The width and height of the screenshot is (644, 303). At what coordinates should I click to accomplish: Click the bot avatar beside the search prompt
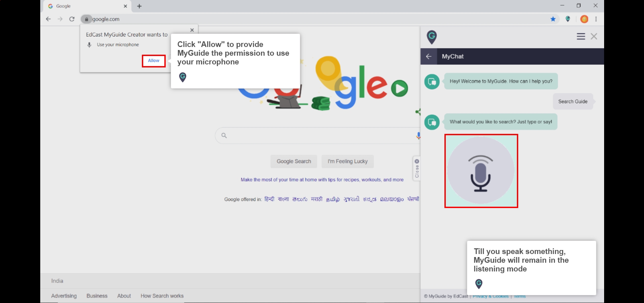click(x=432, y=122)
